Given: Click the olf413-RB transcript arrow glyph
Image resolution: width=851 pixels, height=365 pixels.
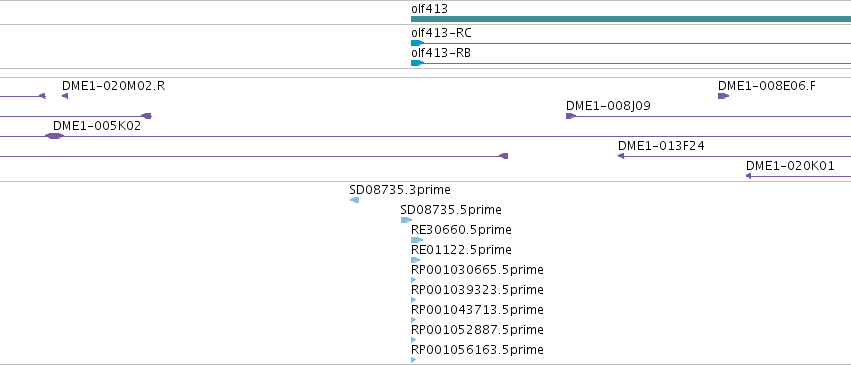Looking at the screenshot, I should point(417,63).
